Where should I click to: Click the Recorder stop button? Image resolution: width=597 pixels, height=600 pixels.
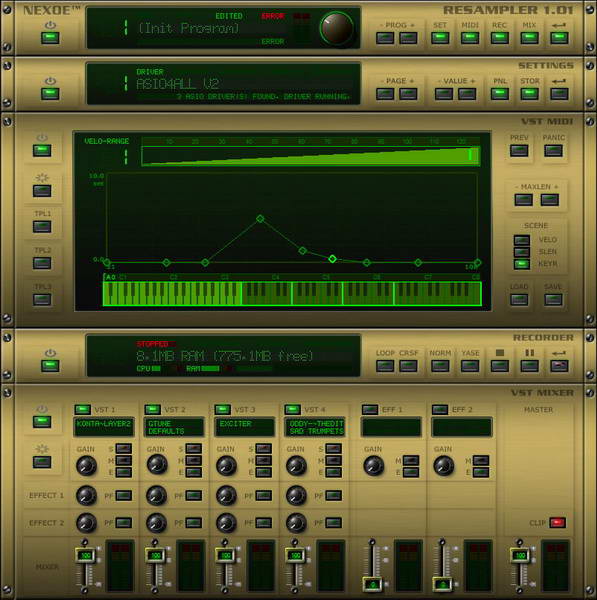(500, 366)
